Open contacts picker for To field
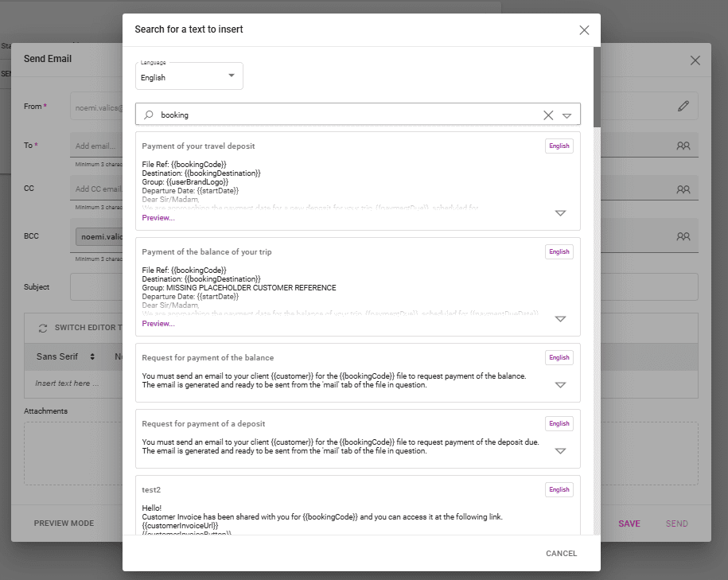This screenshot has width=728, height=580. 683,146
